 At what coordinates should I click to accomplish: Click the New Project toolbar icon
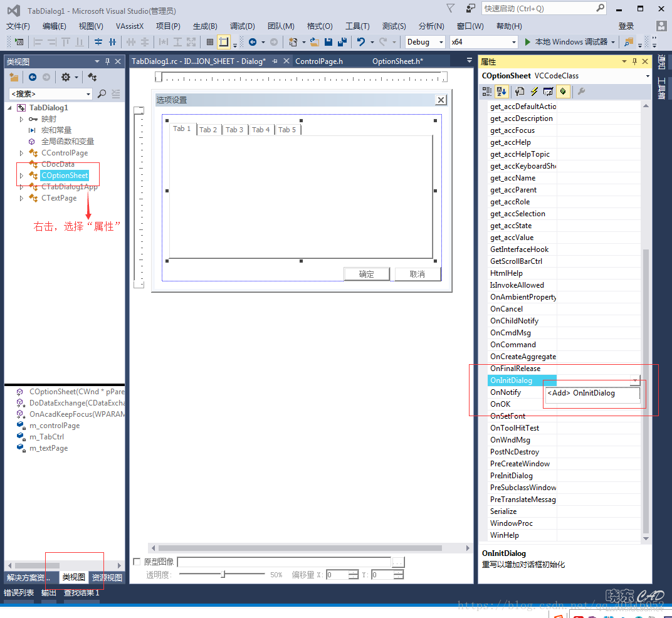click(293, 42)
